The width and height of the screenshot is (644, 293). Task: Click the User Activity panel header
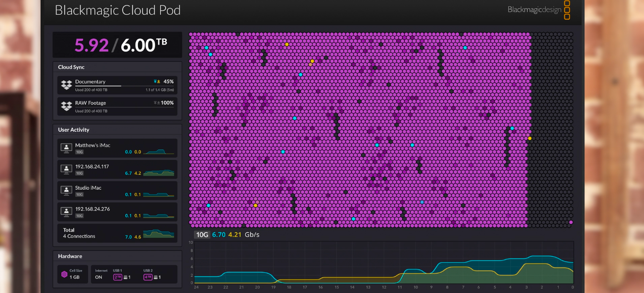pos(117,130)
